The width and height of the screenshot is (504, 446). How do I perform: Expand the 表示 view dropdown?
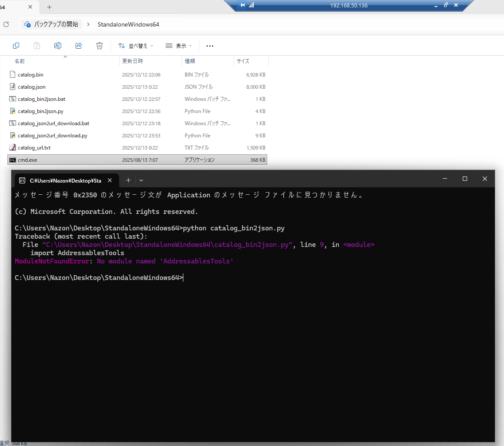[178, 46]
